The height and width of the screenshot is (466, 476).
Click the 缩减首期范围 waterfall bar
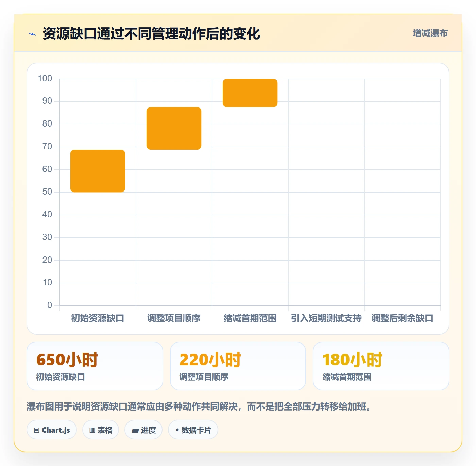point(250,93)
